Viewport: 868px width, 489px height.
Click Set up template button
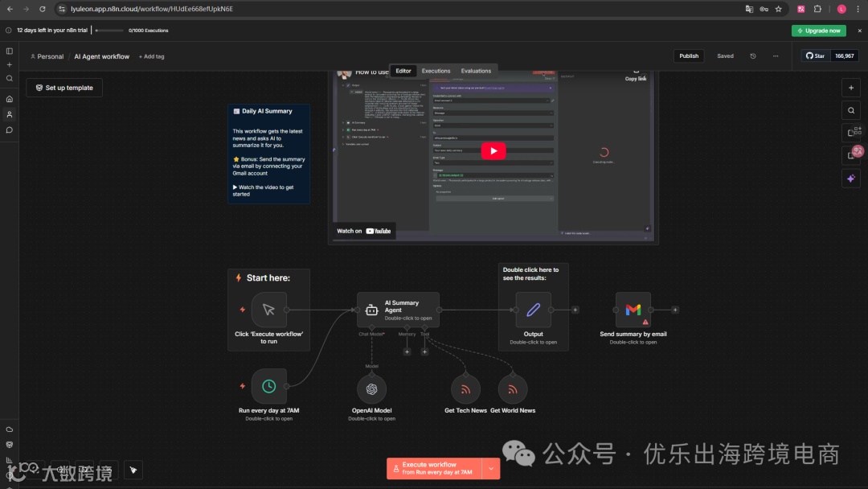point(64,88)
